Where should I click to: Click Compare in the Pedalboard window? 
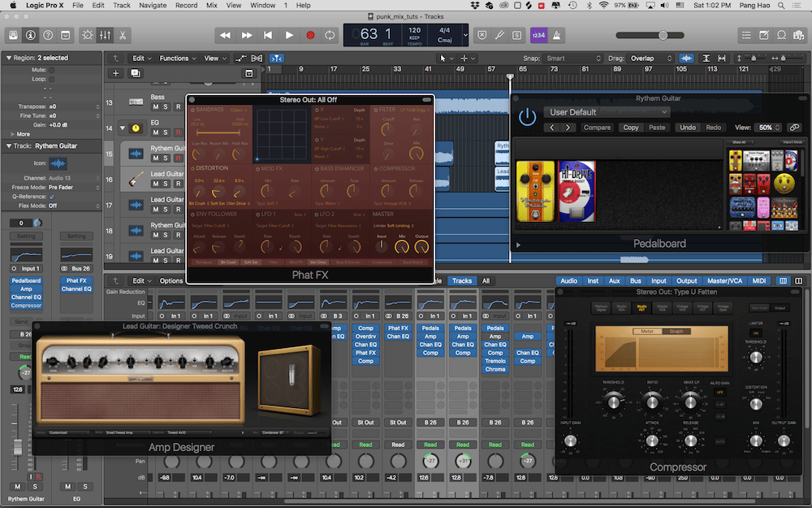[597, 128]
